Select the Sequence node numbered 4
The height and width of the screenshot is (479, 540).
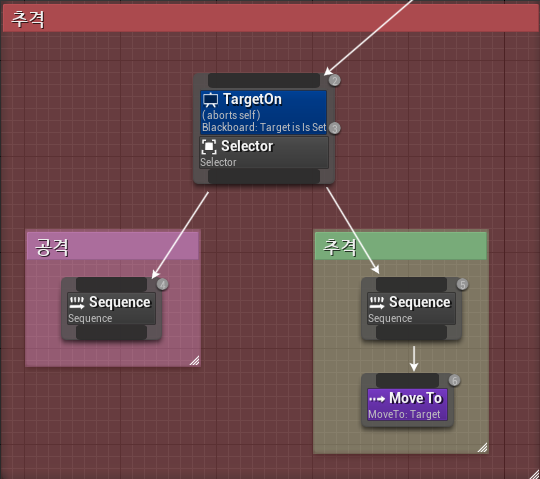point(111,309)
